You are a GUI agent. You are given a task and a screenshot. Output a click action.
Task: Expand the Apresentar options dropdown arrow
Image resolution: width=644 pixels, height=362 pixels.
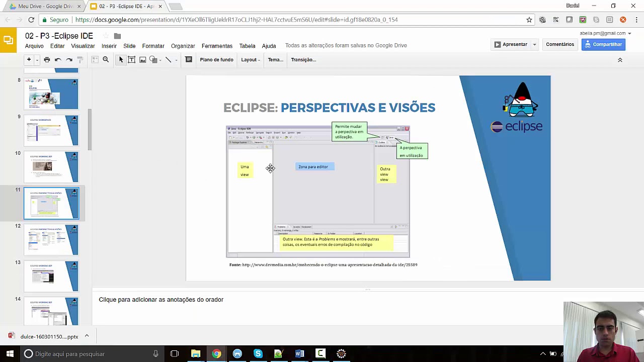click(534, 44)
